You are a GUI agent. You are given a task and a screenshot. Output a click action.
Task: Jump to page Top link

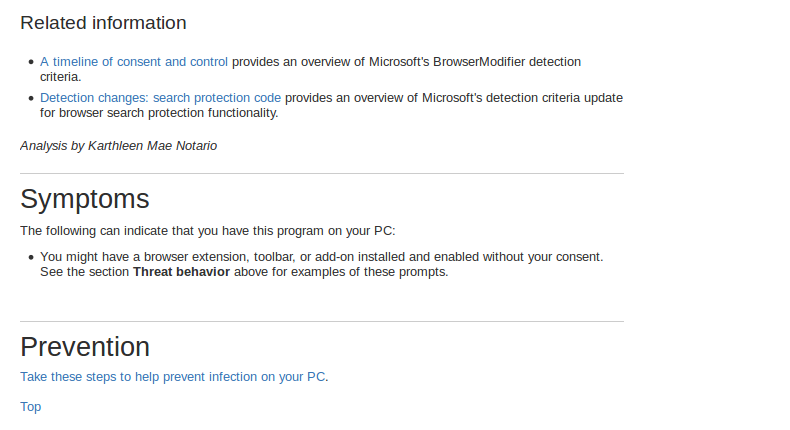[x=31, y=406]
